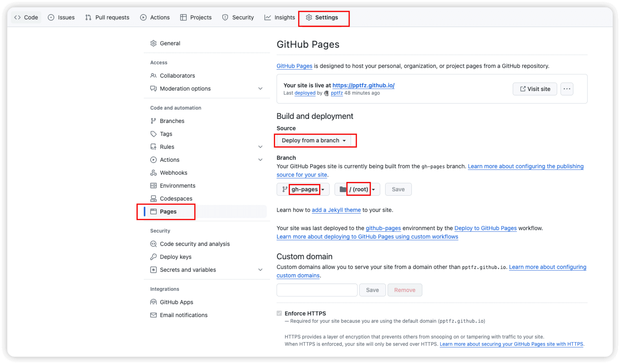Image resolution: width=620 pixels, height=364 pixels.
Task: Expand Secrets and variables section
Action: (260, 270)
